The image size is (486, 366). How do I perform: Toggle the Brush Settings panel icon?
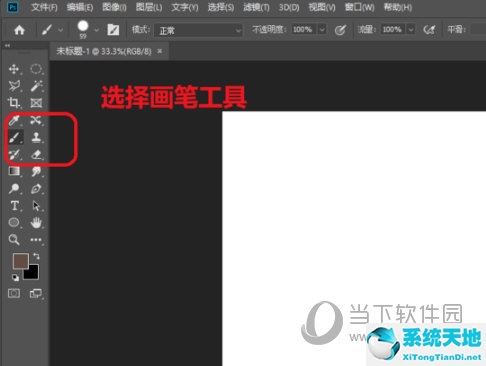(x=113, y=30)
